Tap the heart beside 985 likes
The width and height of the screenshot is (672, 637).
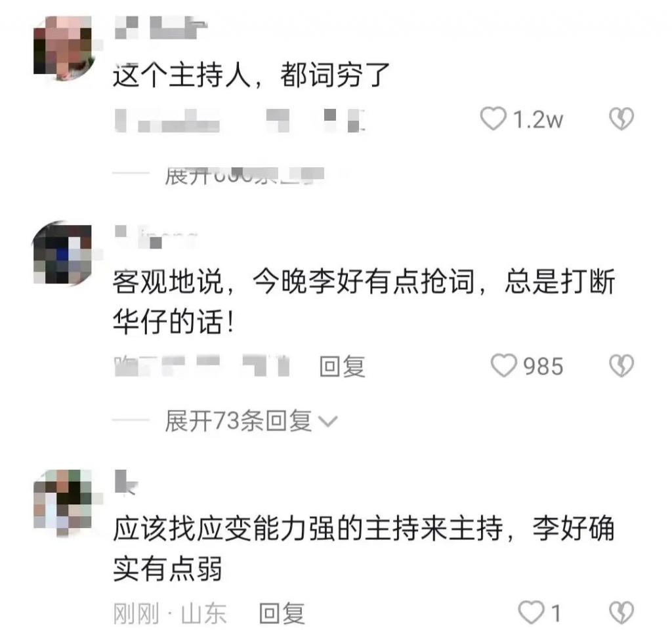(x=503, y=365)
